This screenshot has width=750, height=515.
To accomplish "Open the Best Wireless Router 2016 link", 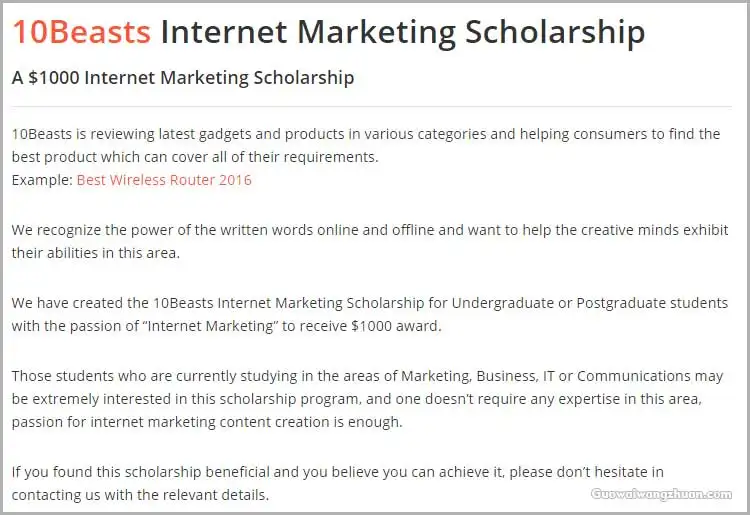I will click(164, 180).
